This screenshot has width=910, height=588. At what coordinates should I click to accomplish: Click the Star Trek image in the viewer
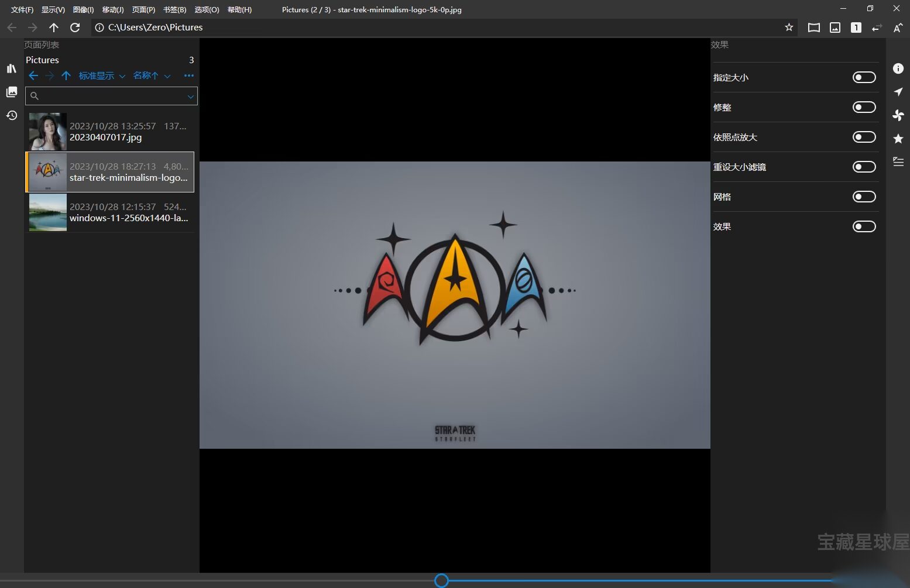[455, 305]
